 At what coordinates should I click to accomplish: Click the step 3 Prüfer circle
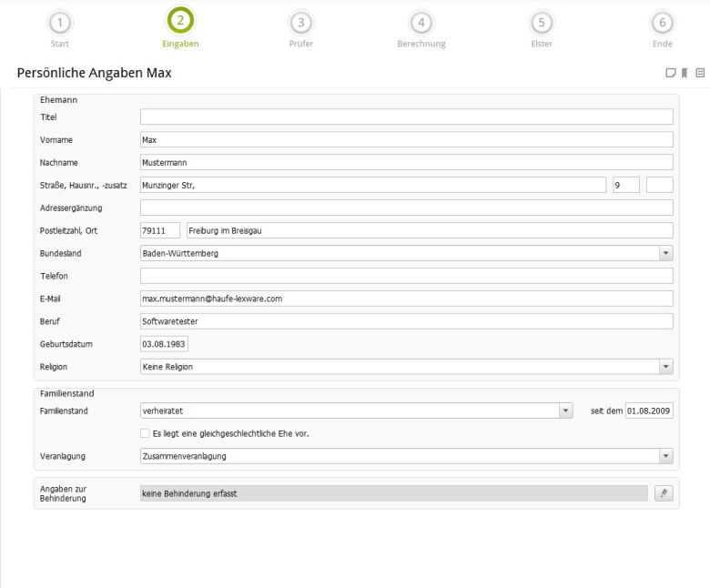tap(300, 23)
